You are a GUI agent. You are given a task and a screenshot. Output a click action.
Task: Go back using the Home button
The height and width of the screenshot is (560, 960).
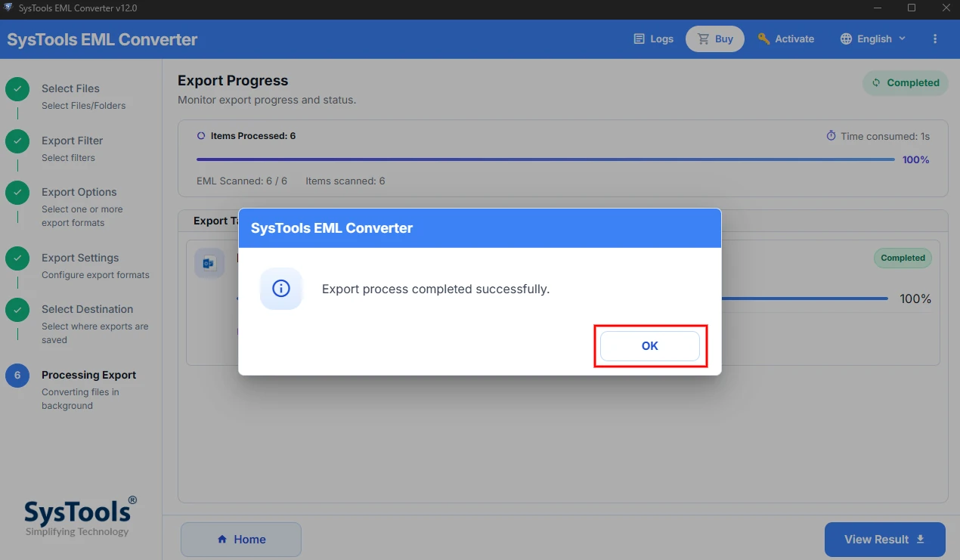pos(241,540)
